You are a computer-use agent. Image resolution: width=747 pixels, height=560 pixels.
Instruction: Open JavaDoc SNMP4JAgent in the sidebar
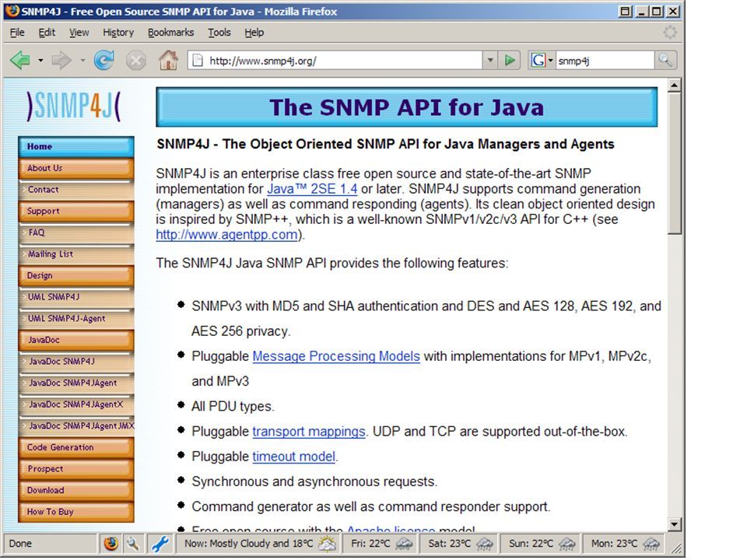tap(76, 383)
